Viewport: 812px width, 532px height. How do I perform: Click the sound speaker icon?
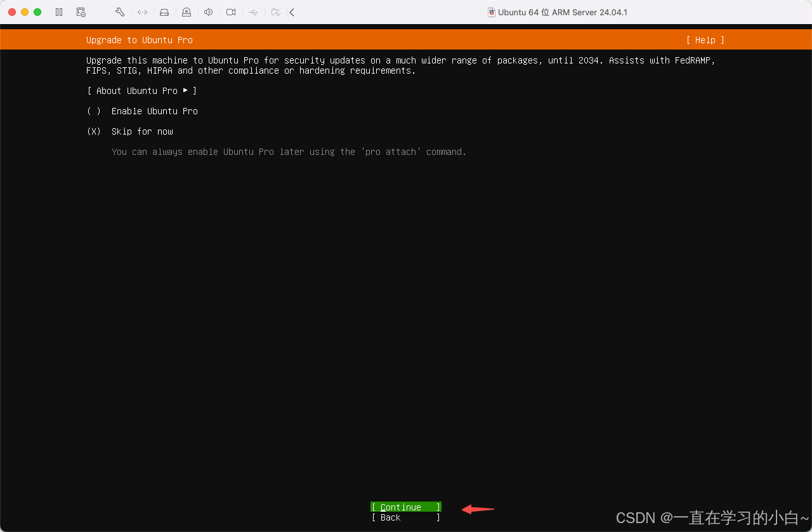tap(209, 12)
